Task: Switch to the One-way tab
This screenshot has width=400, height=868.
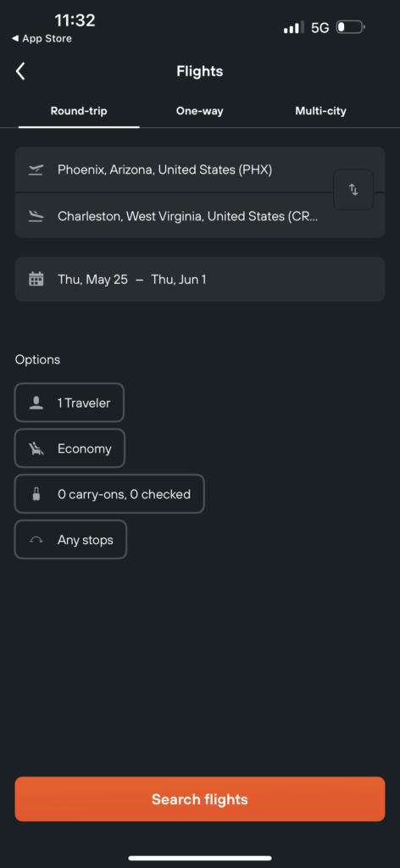Action: [200, 111]
